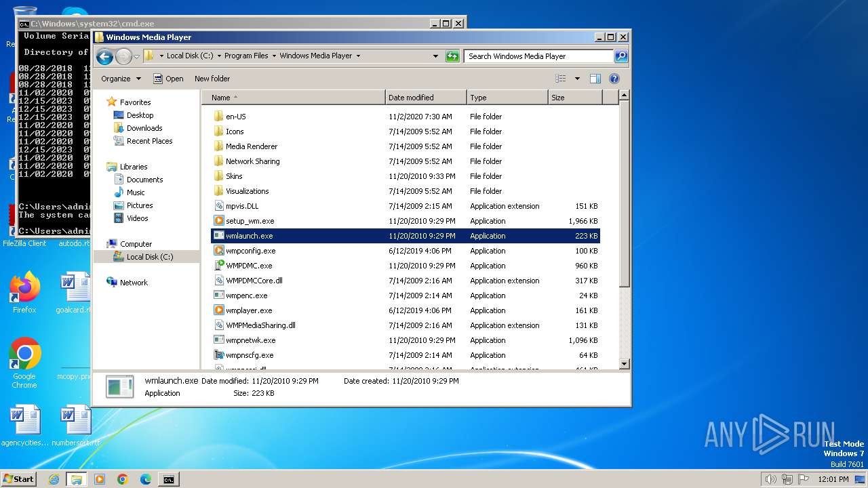The width and height of the screenshot is (868, 488).
Task: Select the en-US folder icon
Action: [x=218, y=117]
